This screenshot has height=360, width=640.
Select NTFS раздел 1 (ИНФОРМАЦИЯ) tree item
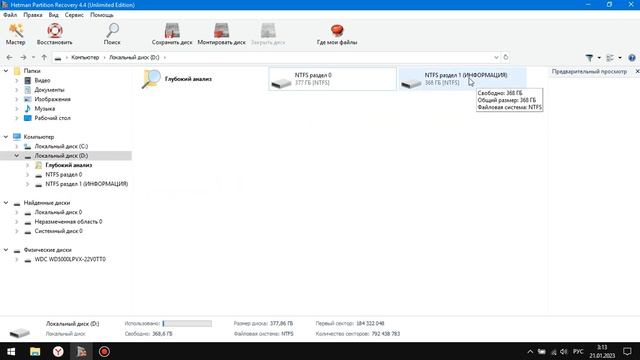pos(87,184)
